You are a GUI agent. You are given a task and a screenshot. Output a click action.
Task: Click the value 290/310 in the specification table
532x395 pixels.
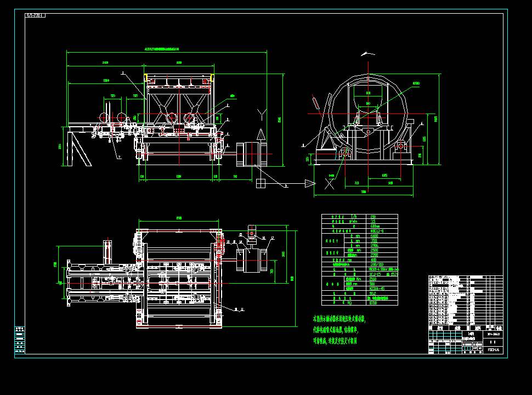[x=377, y=264]
